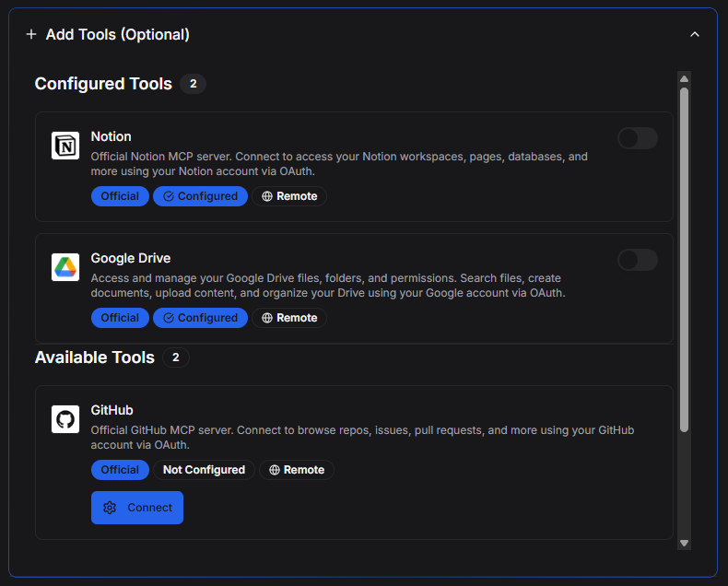This screenshot has height=586, width=728.
Task: Click the scrollbar down arrow
Action: pos(684,543)
